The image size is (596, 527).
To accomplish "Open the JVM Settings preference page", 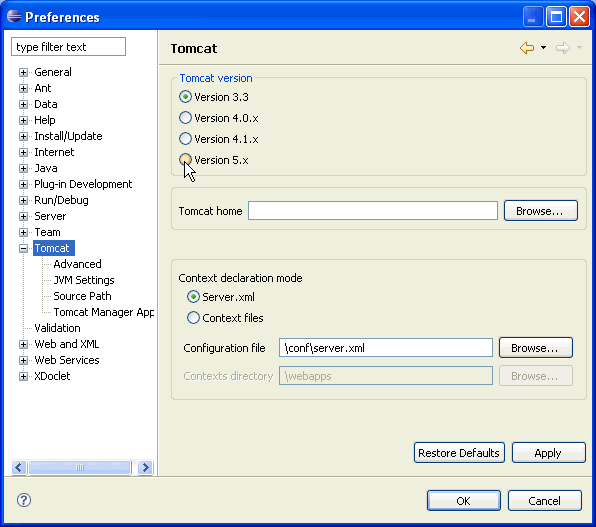I will [84, 280].
